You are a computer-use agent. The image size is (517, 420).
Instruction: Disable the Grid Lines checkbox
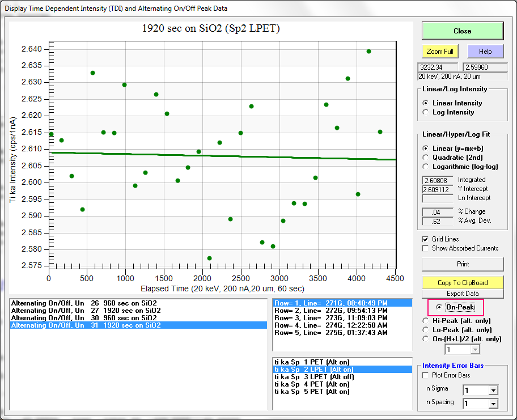point(426,239)
